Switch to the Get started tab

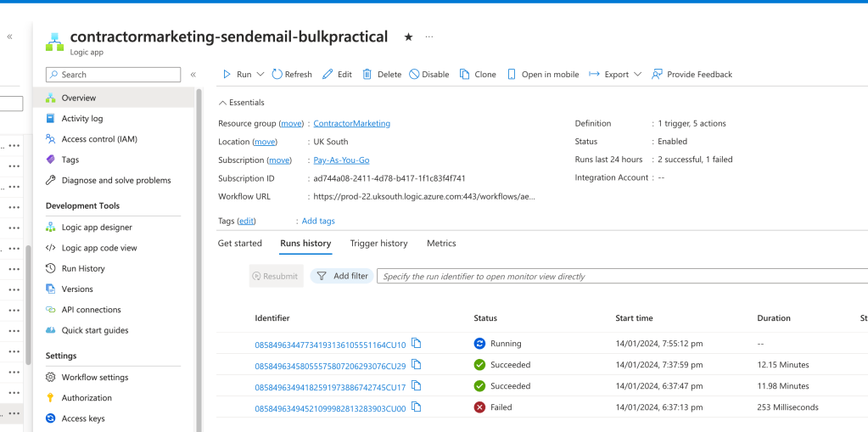point(239,243)
